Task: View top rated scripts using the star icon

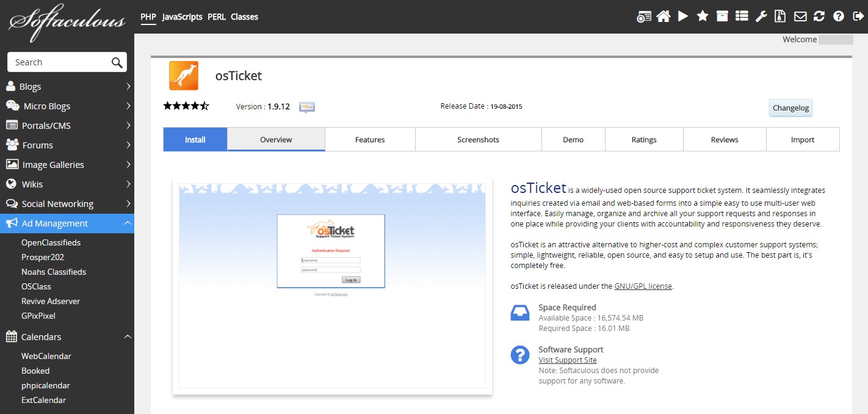Action: 703,16
